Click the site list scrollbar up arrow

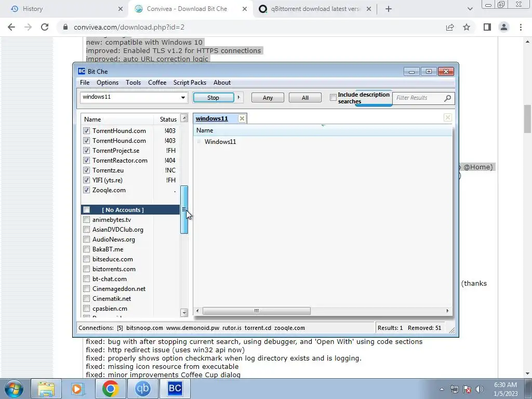click(x=184, y=118)
